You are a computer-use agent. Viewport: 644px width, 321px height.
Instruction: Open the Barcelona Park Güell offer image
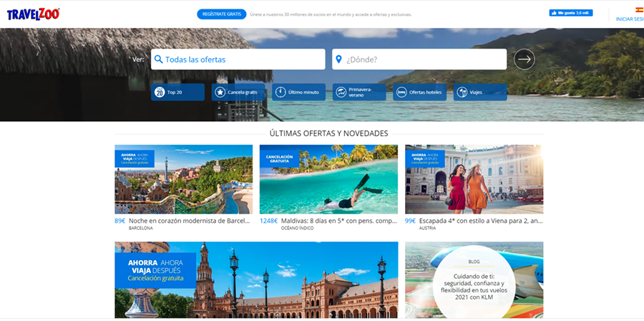[x=184, y=179]
